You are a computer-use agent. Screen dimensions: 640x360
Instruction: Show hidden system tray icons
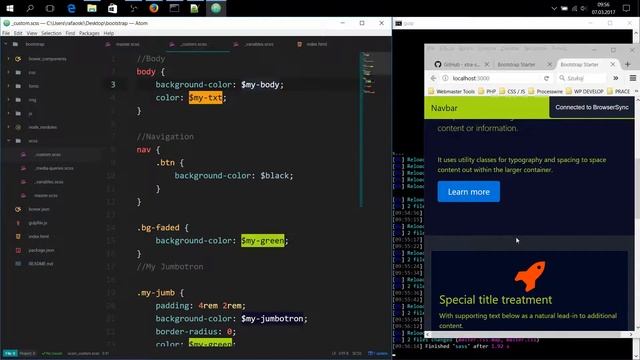tap(554, 8)
